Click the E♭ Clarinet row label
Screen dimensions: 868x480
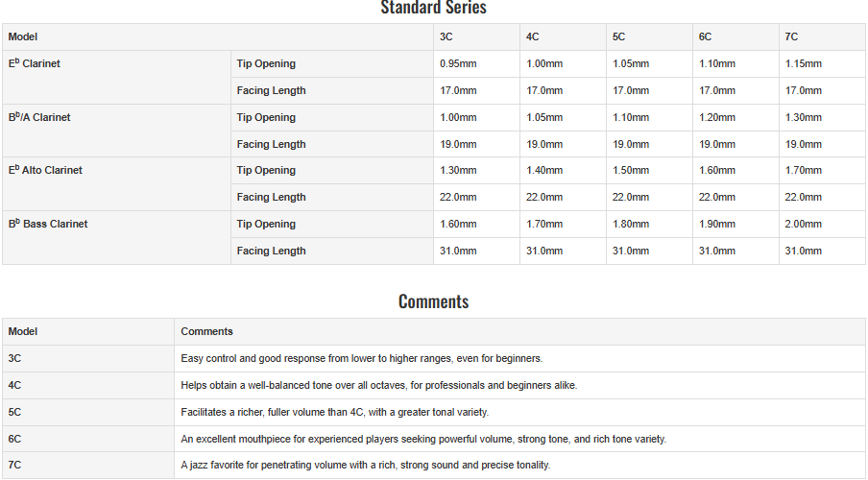[x=35, y=63]
